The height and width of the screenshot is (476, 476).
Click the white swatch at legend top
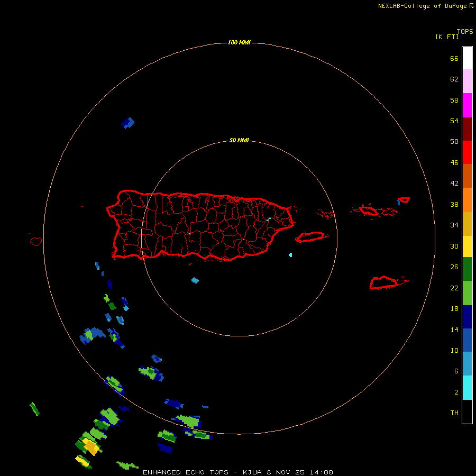pyautogui.click(x=467, y=58)
